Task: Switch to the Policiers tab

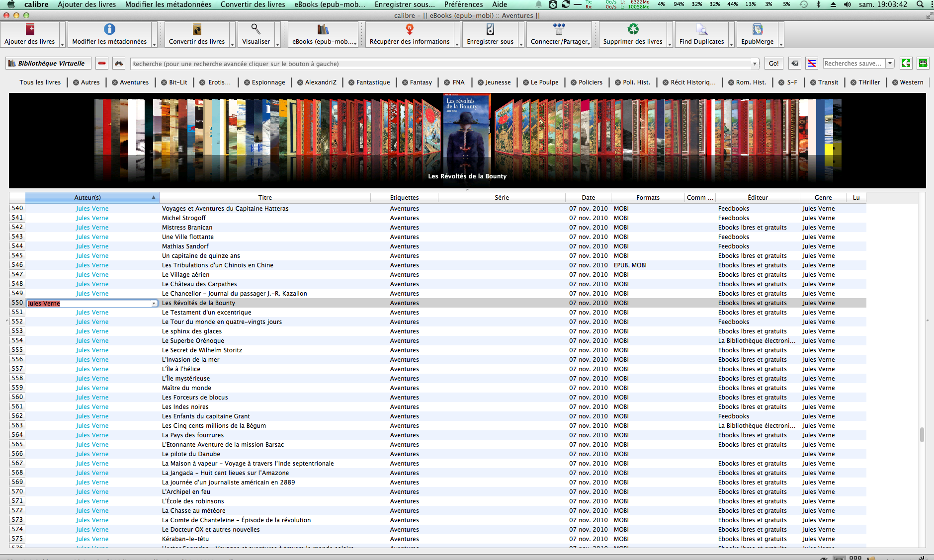Action: click(x=591, y=82)
